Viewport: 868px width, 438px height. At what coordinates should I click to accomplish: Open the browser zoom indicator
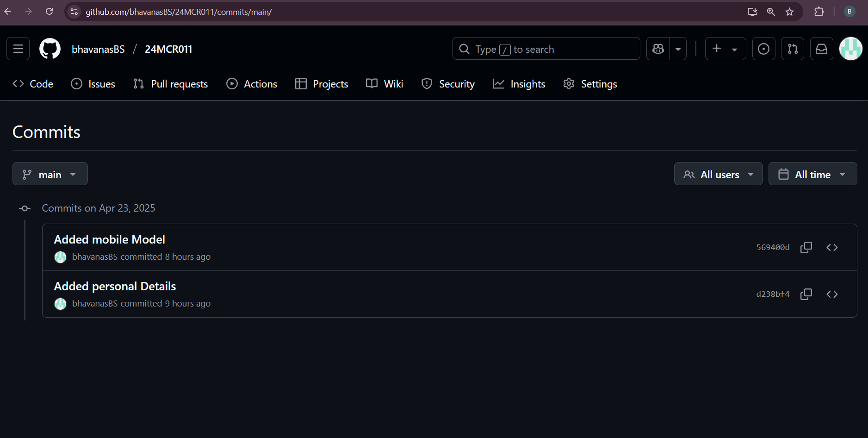click(771, 12)
